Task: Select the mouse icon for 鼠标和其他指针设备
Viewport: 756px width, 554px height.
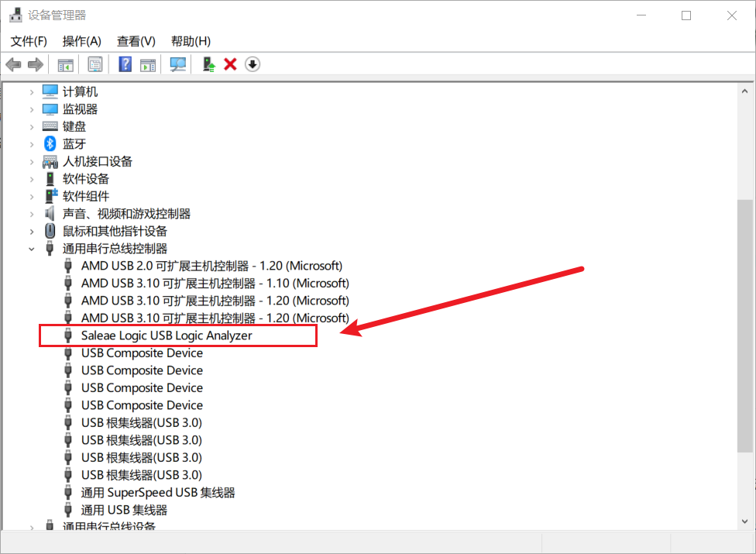Action: point(50,231)
